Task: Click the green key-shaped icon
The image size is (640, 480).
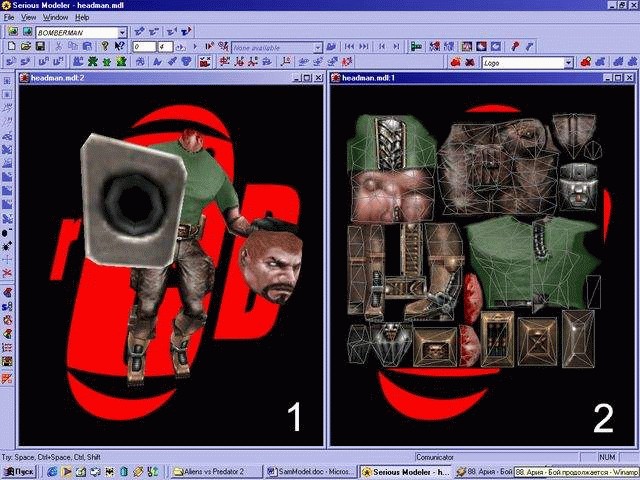Action: [416, 47]
